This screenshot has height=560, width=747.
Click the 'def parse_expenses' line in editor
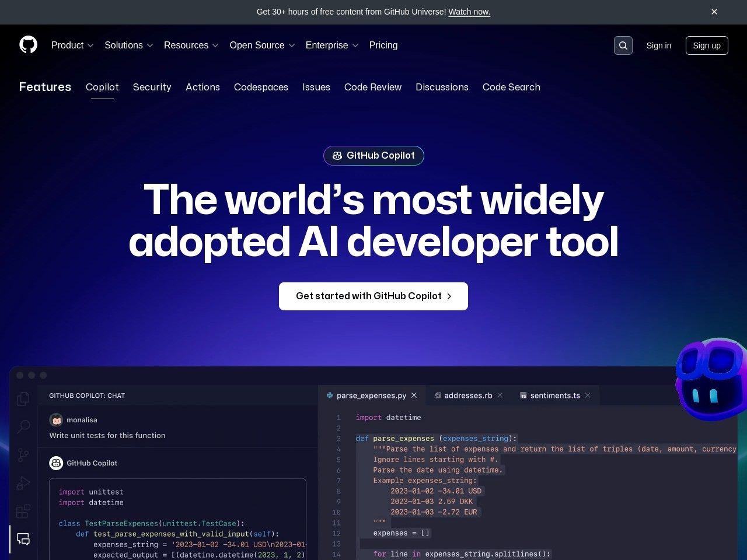click(x=436, y=439)
